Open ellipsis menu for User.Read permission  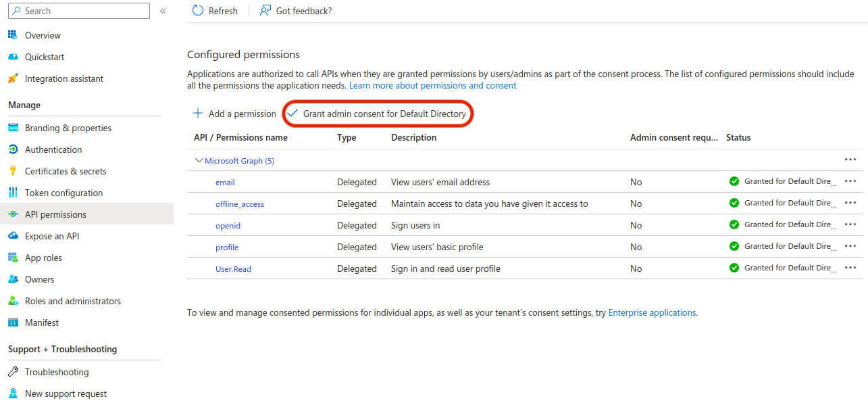[x=850, y=268]
